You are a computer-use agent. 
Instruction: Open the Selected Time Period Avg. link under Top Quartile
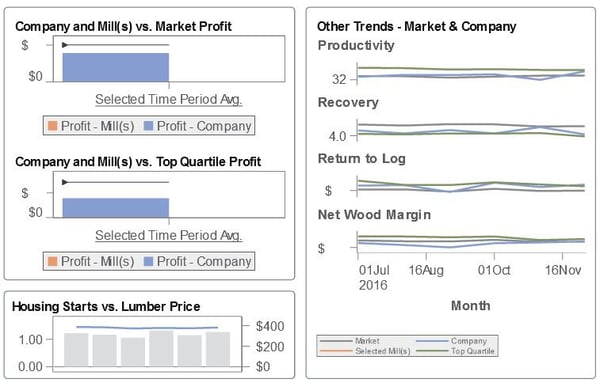[x=169, y=235]
